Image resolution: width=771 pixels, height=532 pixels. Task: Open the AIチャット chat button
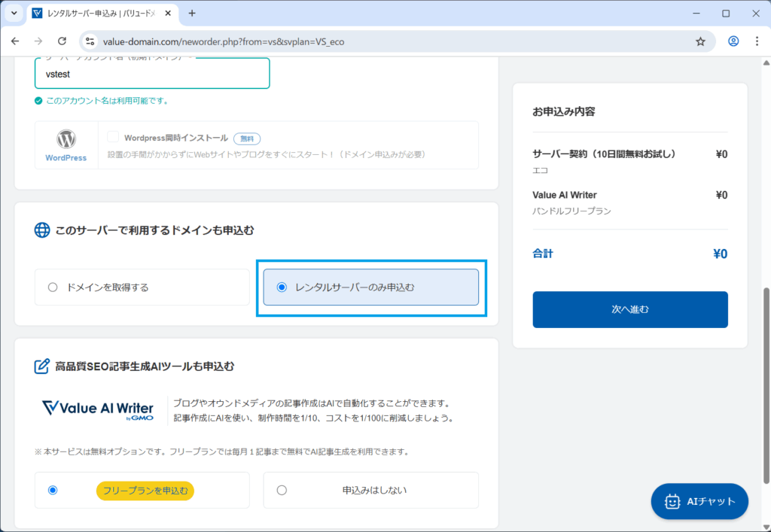click(699, 501)
